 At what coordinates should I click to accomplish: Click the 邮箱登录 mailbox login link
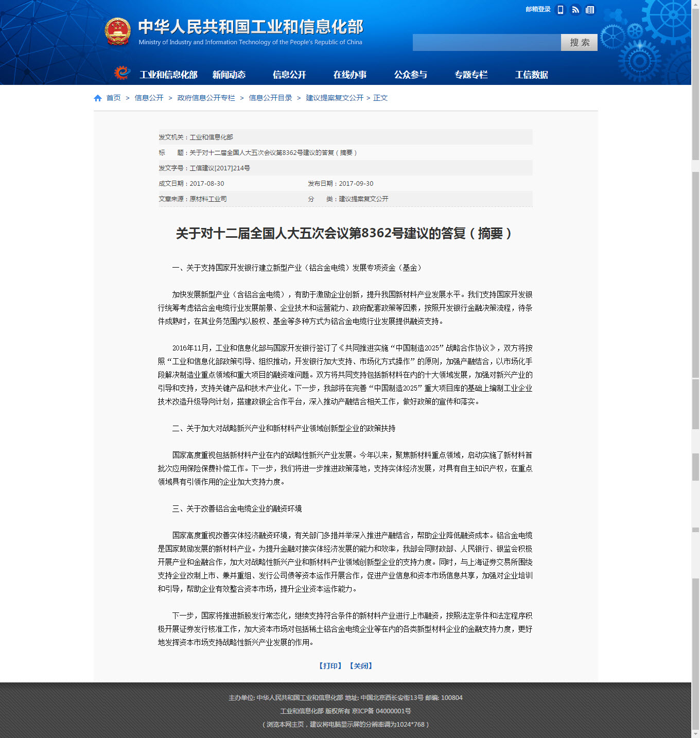click(538, 9)
